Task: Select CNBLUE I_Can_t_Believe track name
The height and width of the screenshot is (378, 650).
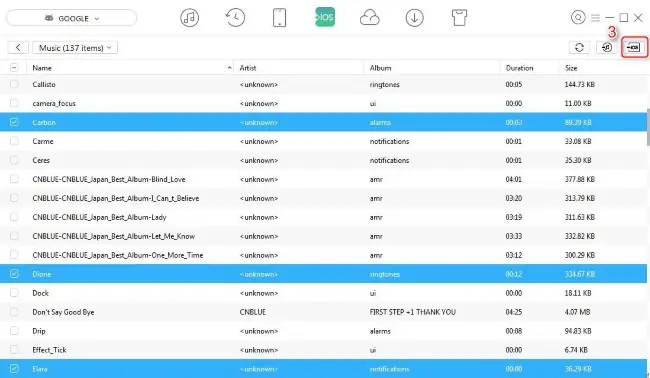Action: coord(116,198)
